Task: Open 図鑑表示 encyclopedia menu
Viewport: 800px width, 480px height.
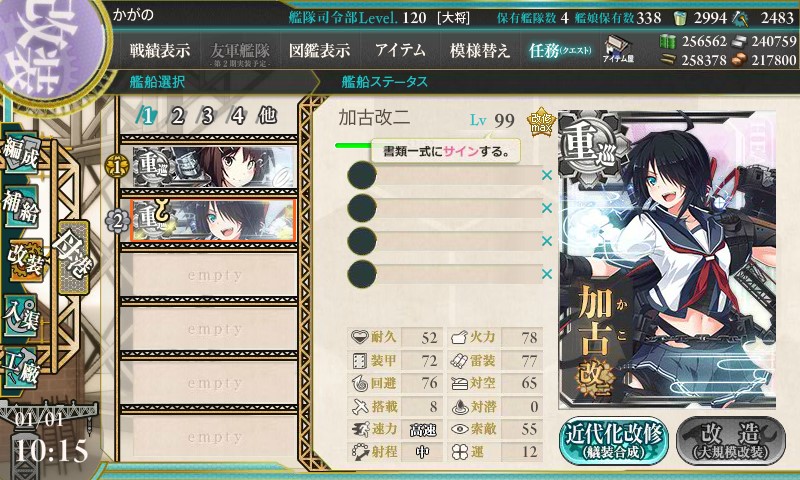Action: (319, 50)
